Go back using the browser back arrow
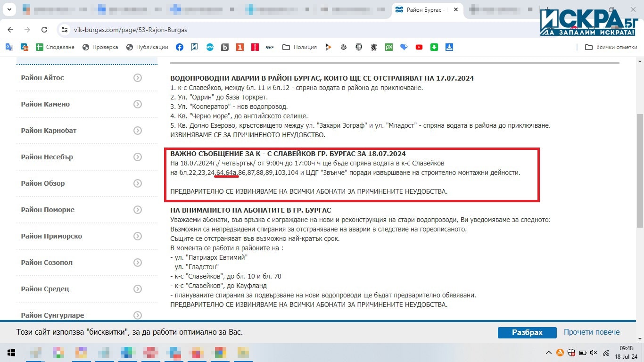Viewport: 644px width, 362px height. [x=10, y=30]
